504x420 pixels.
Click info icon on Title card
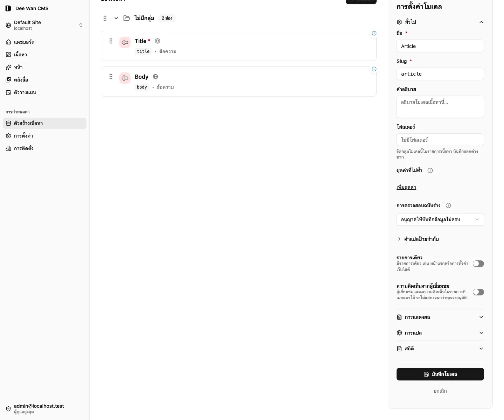click(x=374, y=33)
